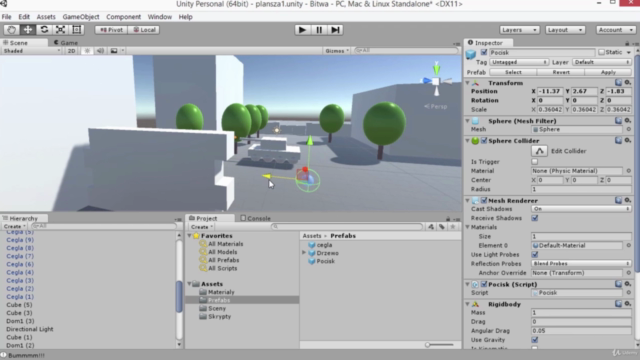Open the File menu
Screen dimensions: 640x360
[7, 17]
